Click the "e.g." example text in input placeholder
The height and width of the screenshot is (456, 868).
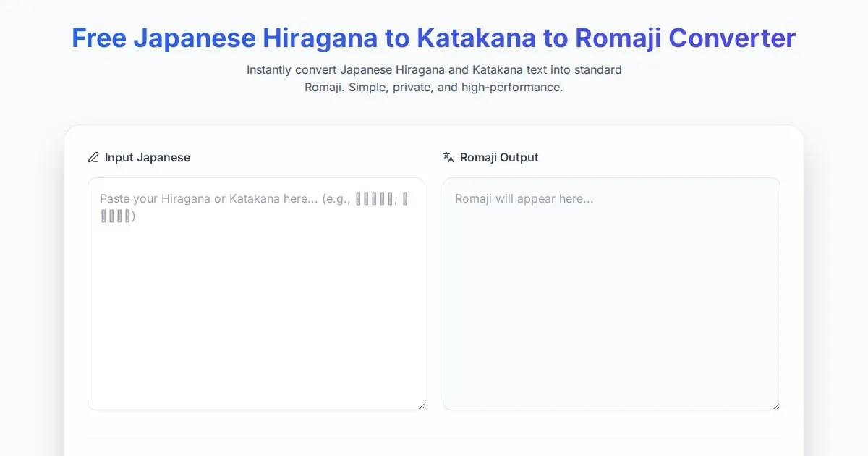point(336,198)
